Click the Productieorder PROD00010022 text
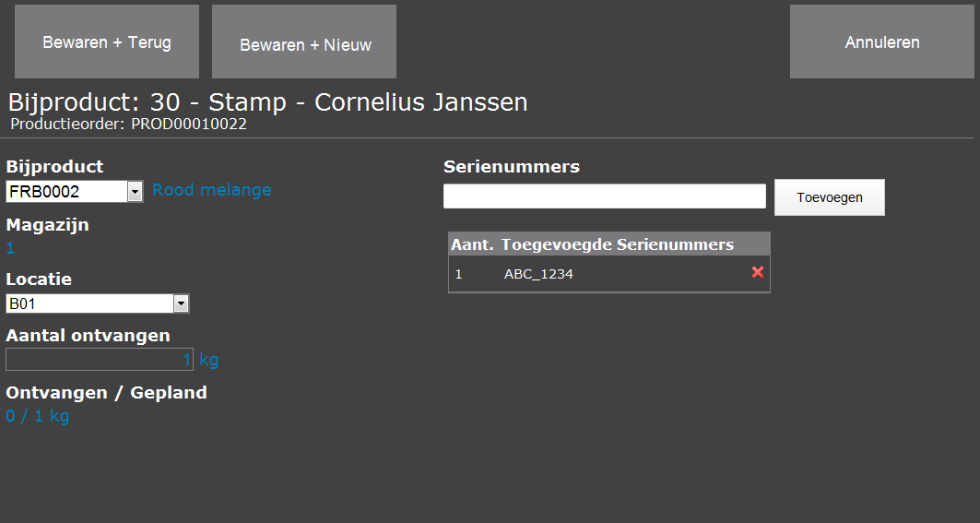Image resolution: width=980 pixels, height=523 pixels. (129, 124)
